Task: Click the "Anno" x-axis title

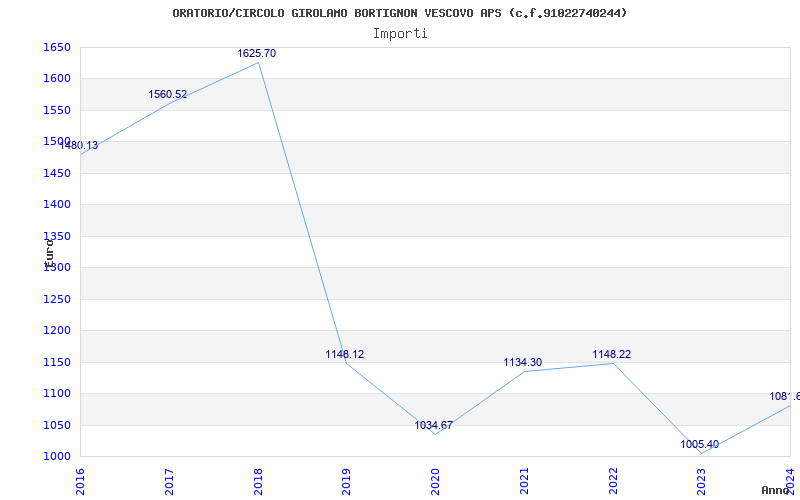Action: (x=776, y=490)
